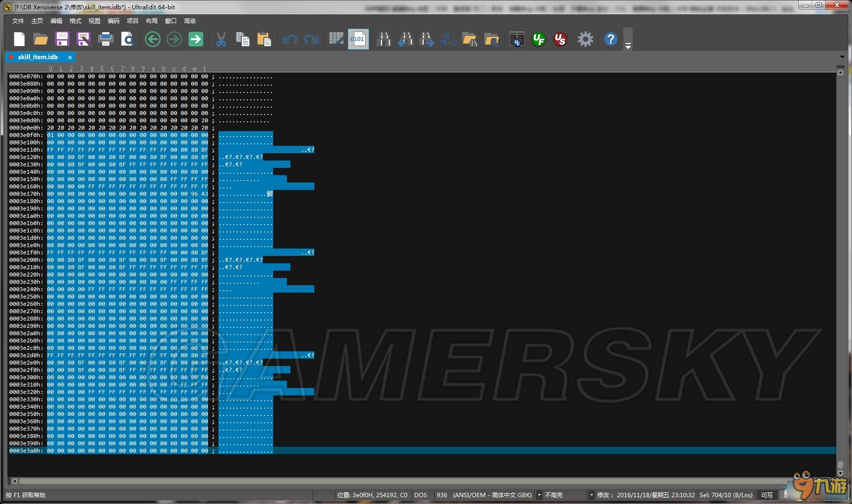Launch UltraFTP red US icon
This screenshot has height=504, width=852.
click(560, 39)
